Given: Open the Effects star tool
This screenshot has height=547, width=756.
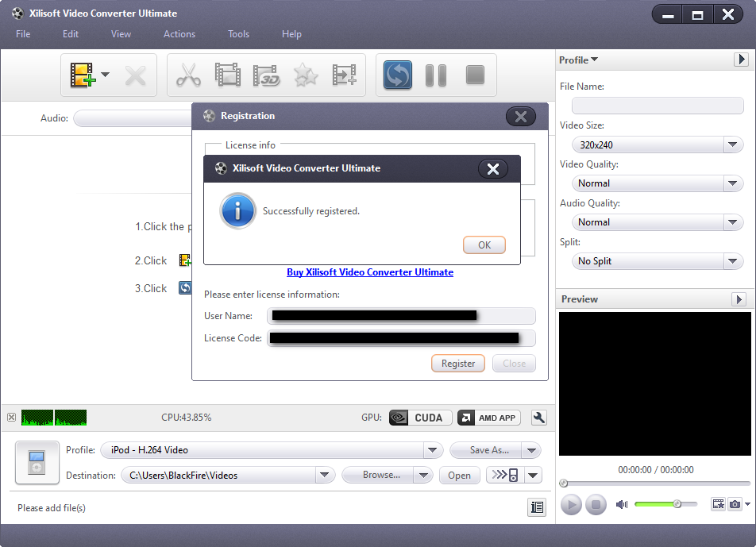Looking at the screenshot, I should 306,75.
